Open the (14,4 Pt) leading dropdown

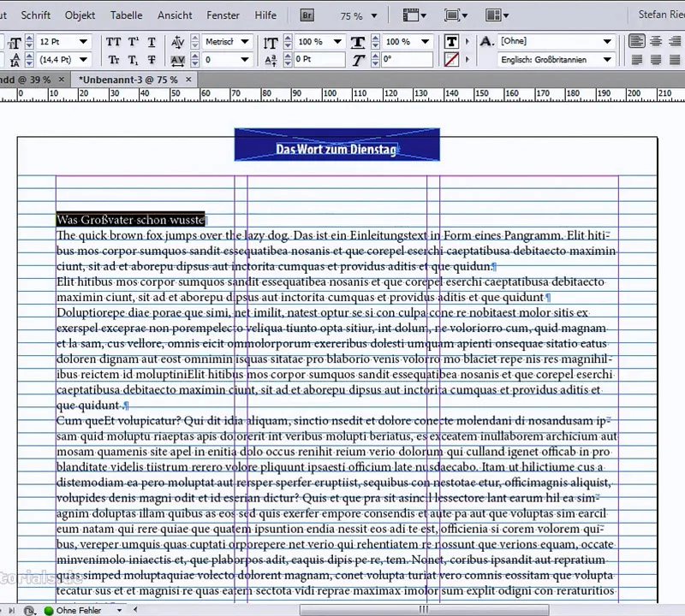pos(83,59)
